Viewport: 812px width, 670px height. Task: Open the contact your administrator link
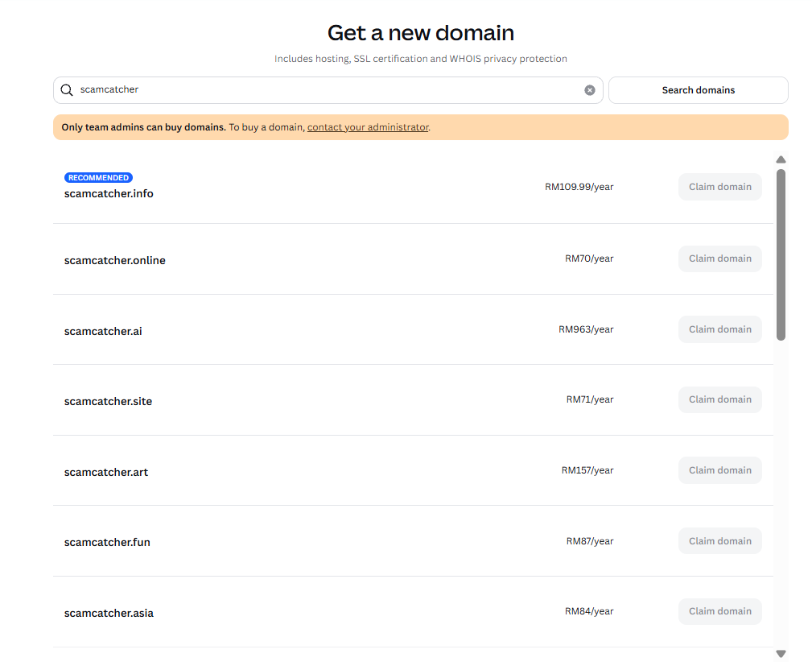368,127
